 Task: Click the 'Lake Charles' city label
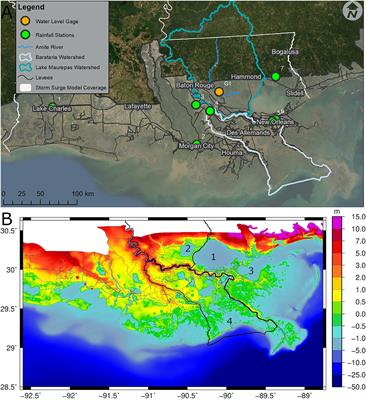click(52, 109)
